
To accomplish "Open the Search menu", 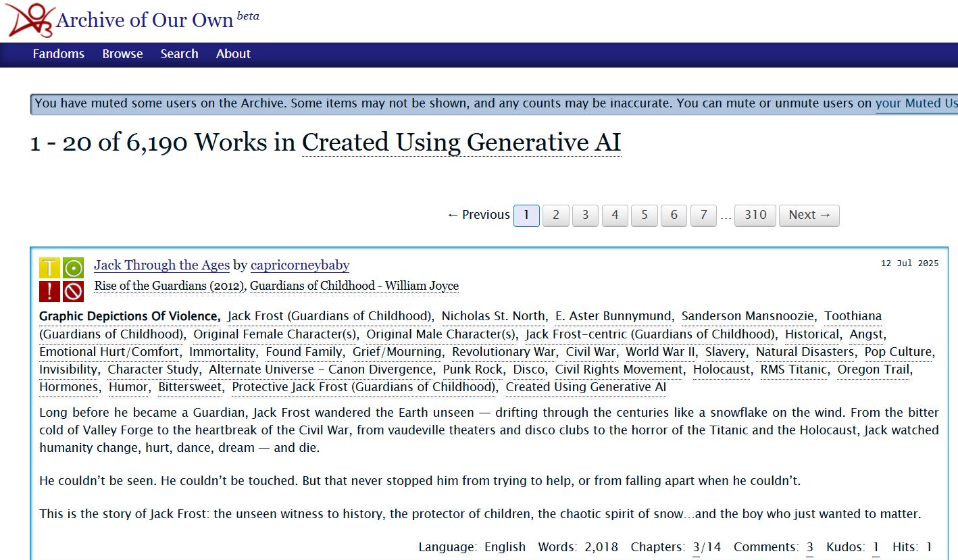I will point(179,54).
